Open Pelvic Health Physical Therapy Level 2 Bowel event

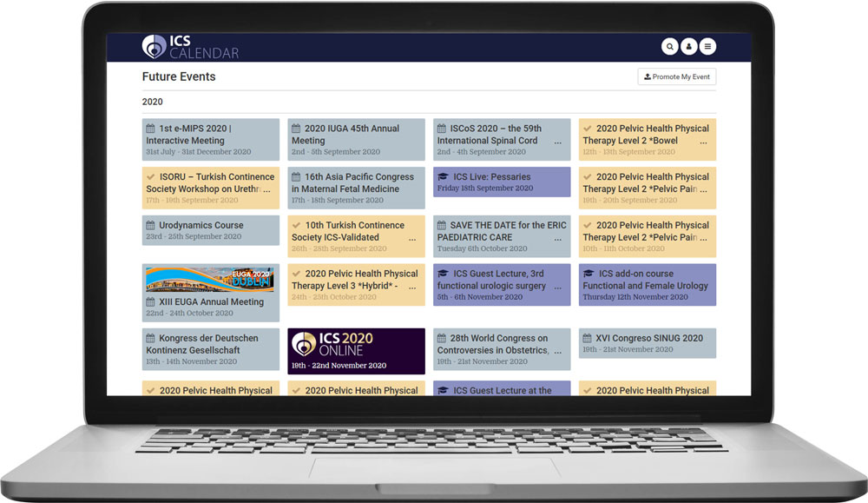coord(648,140)
